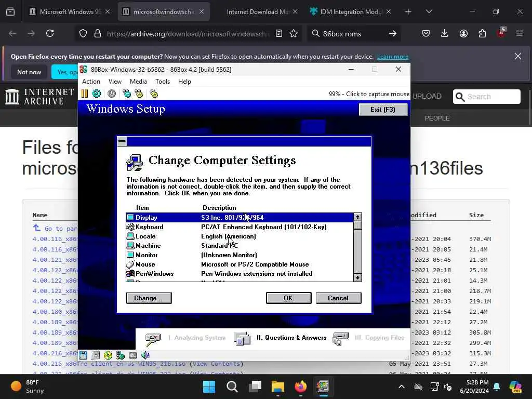Open Firefox account icon
Screen dimensions: 532x399
click(463, 33)
